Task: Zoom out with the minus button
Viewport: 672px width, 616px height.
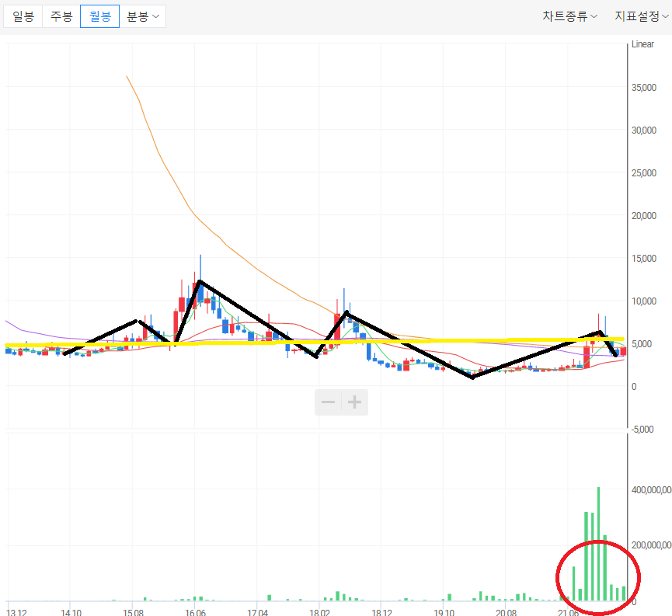Action: click(x=329, y=402)
